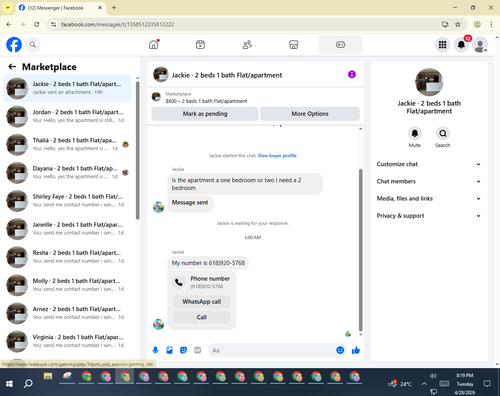Reload the page
500x396 pixels.
[x=37, y=24]
